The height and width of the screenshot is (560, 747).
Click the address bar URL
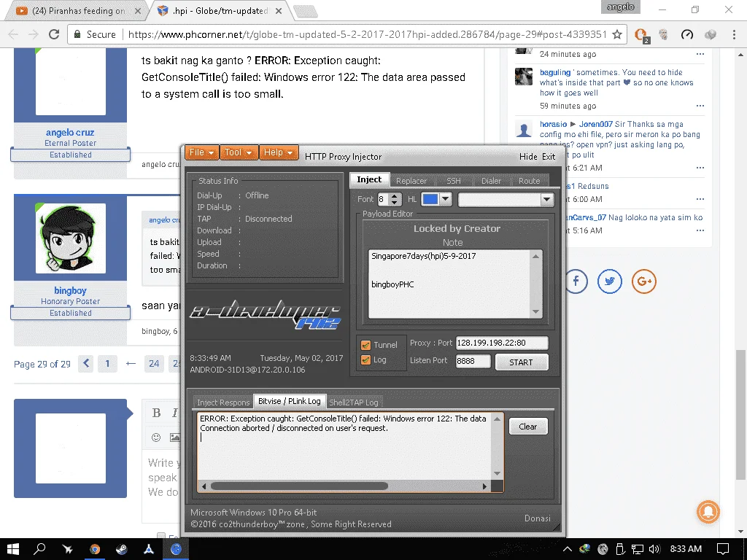point(368,34)
